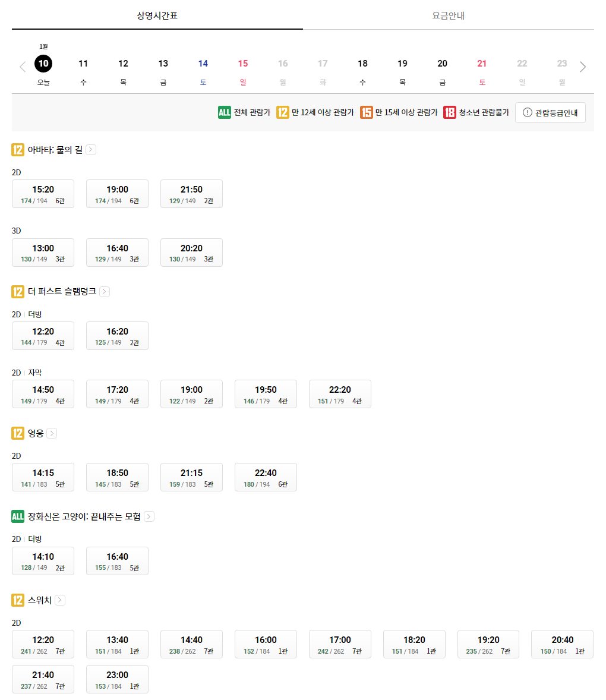Select date 18 수
Image resolution: width=606 pixels, height=700 pixels.
[x=363, y=71]
